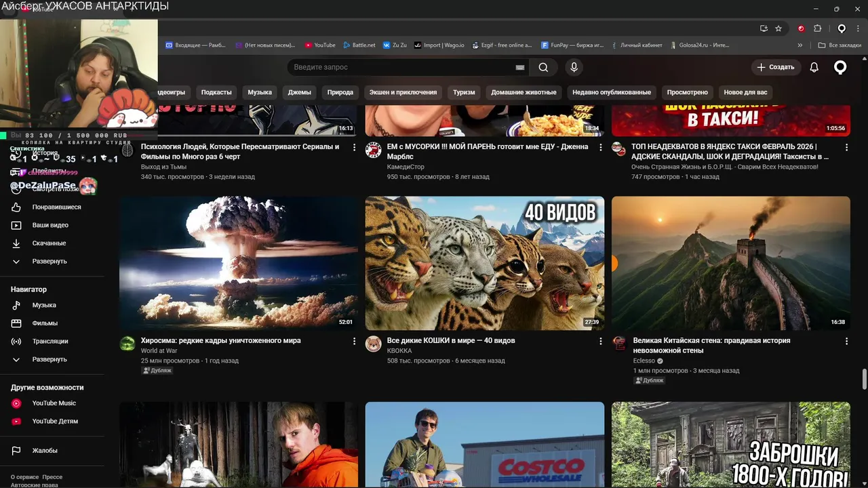Open options menu for Психология Людей video
Image resolution: width=868 pixels, height=488 pixels.
point(354,147)
